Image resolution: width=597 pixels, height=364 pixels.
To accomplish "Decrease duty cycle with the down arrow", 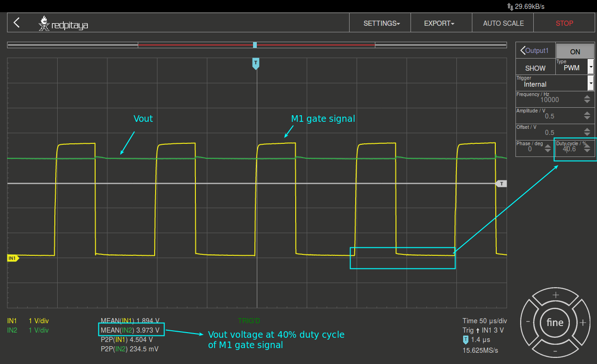I will point(587,151).
